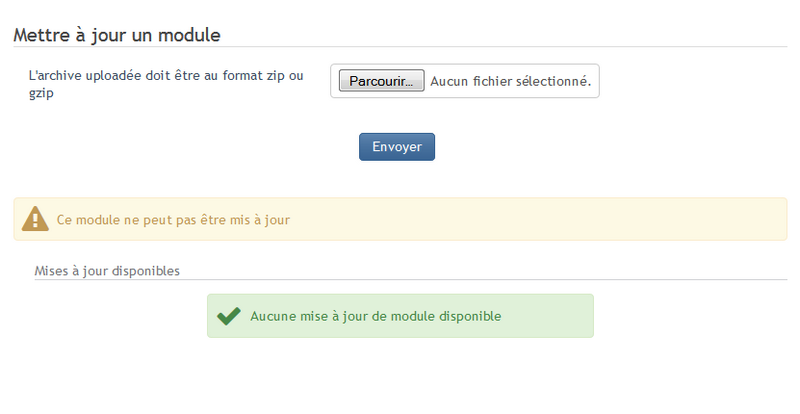This screenshot has width=800, height=414.
Task: Select the "Mettre à jour un module" heading
Action: click(x=116, y=34)
